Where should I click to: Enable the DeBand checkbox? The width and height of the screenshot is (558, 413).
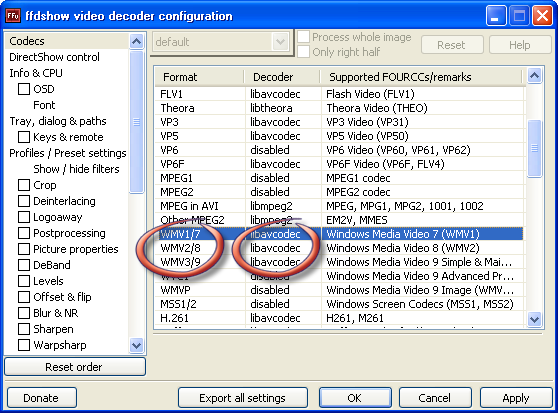pos(24,265)
